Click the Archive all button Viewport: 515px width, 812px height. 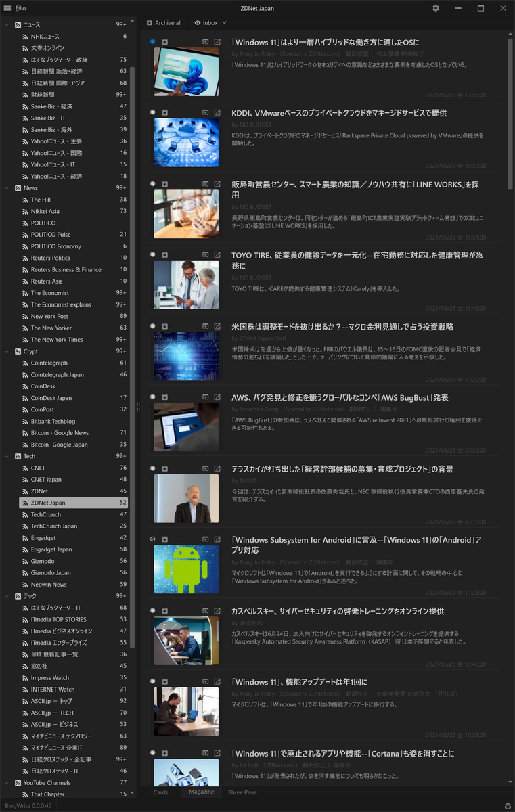tap(164, 23)
